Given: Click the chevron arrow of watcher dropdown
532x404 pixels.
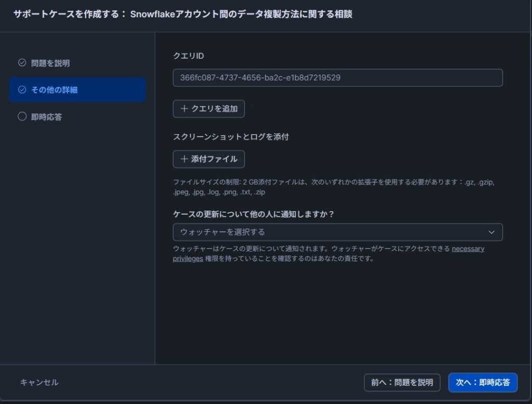Looking at the screenshot, I should (491, 232).
